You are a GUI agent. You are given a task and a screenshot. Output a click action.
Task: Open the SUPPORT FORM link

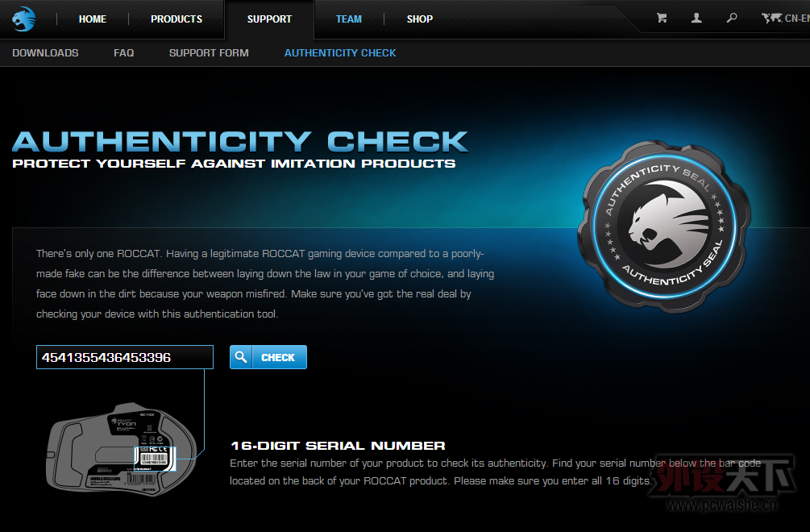pyautogui.click(x=209, y=52)
